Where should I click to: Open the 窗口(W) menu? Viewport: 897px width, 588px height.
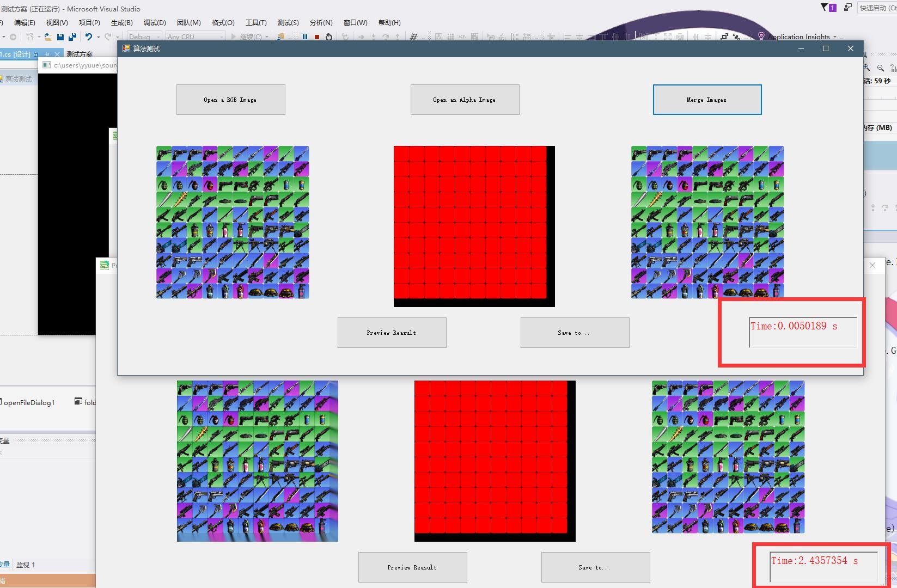tap(355, 22)
